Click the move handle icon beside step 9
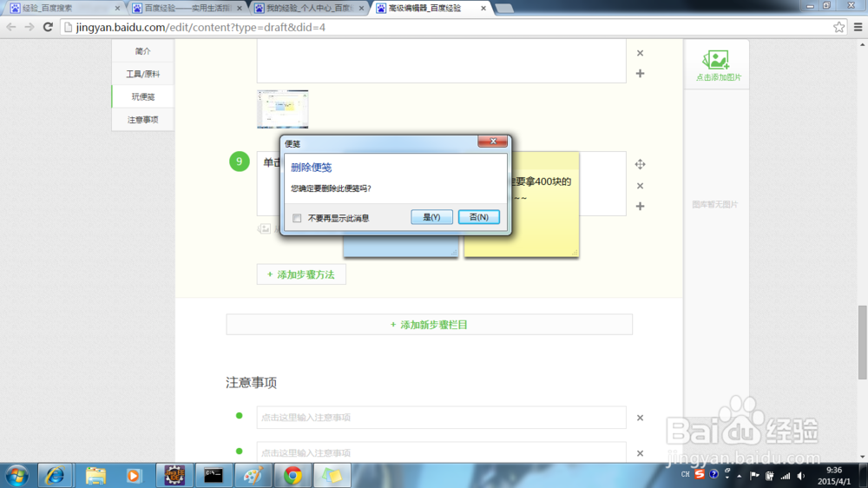The width and height of the screenshot is (868, 488). pos(640,164)
